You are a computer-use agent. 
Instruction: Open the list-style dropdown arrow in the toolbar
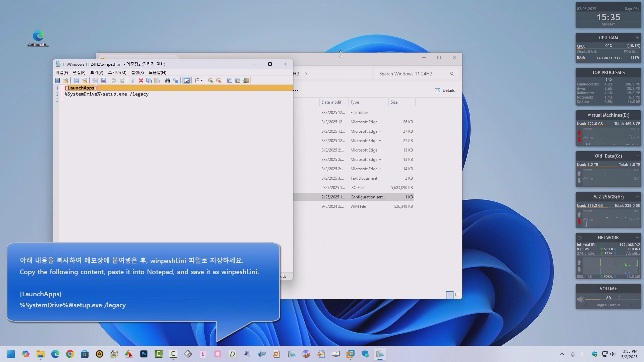point(202,80)
